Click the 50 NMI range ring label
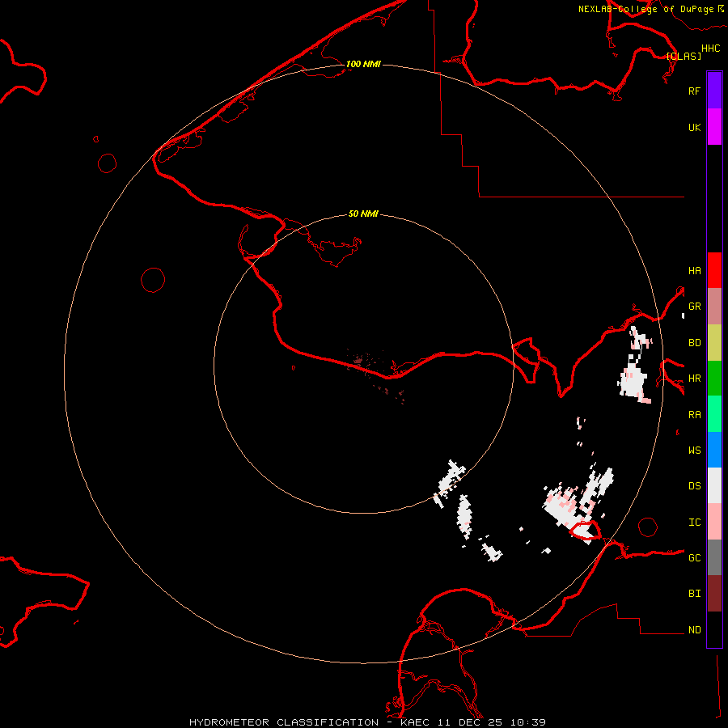 (363, 214)
